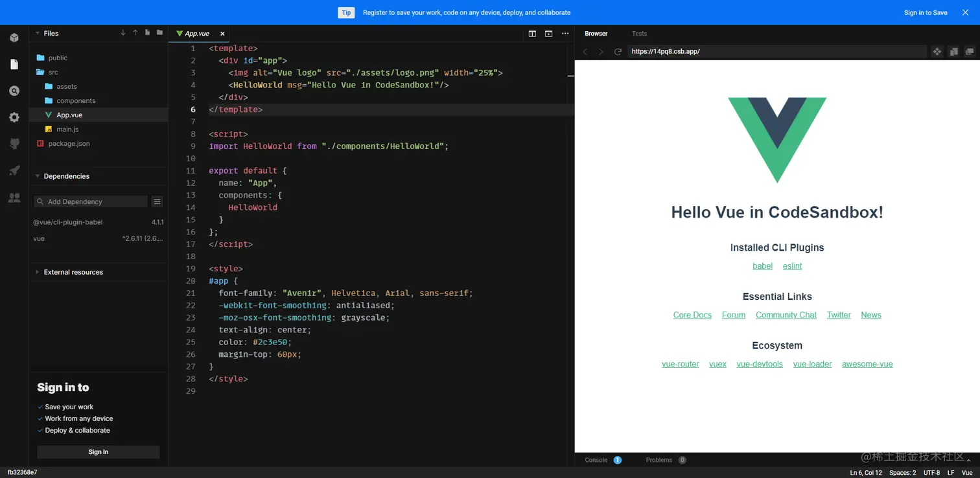
Task: Open the Explorer file icon in sidebar
Action: (x=14, y=64)
